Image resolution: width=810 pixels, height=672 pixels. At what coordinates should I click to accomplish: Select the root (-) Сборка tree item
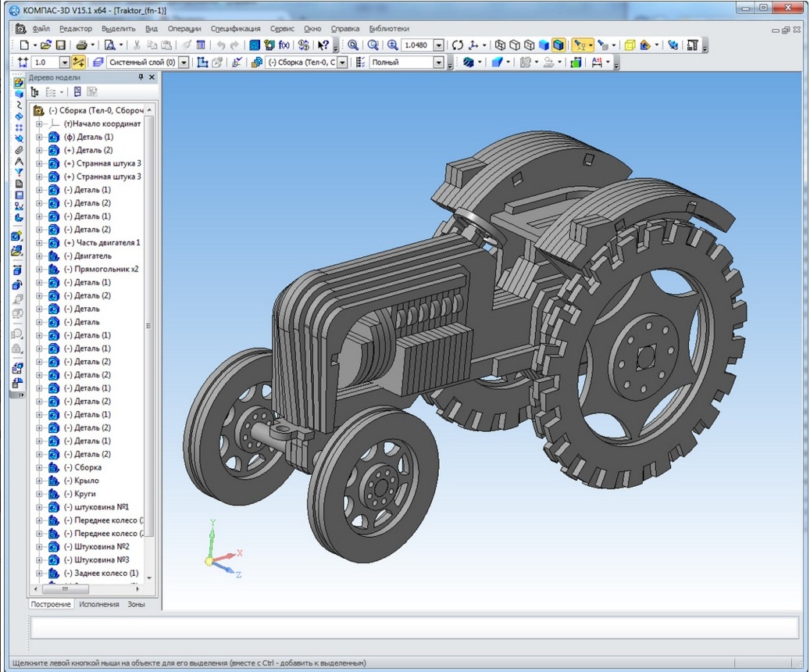96,111
